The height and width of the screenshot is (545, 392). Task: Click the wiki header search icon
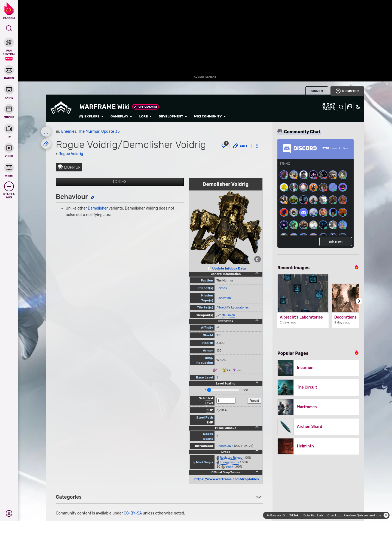coord(341,107)
